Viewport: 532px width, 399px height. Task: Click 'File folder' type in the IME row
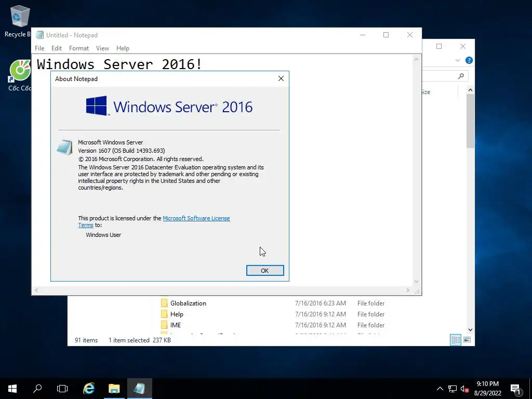[x=371, y=325]
